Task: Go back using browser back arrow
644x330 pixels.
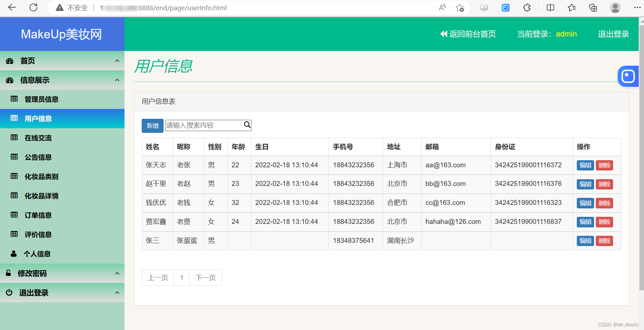Action: pyautogui.click(x=12, y=7)
